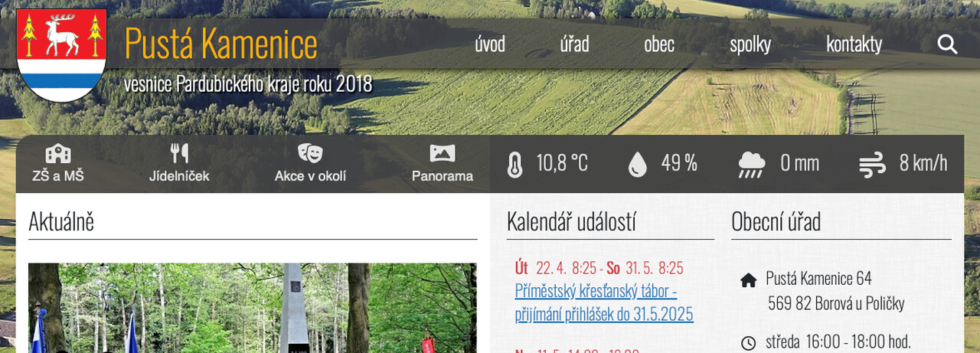Click the Pustá Kamenice site title

(220, 44)
